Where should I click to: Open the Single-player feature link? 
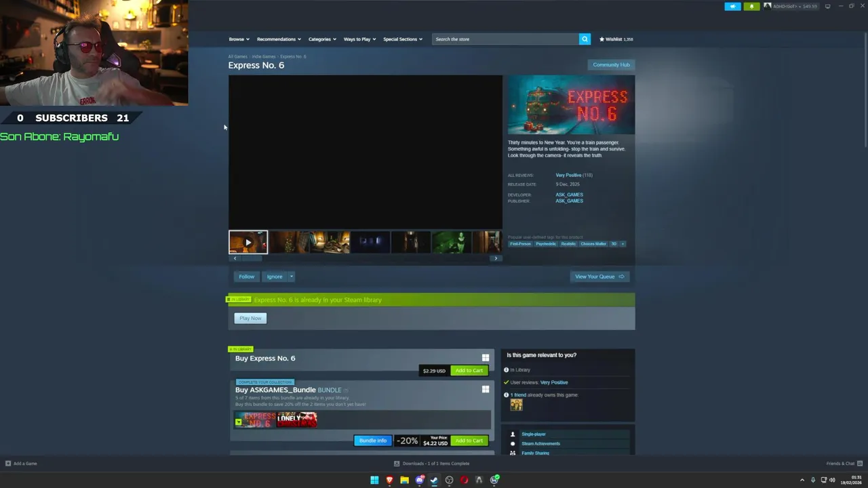534,434
